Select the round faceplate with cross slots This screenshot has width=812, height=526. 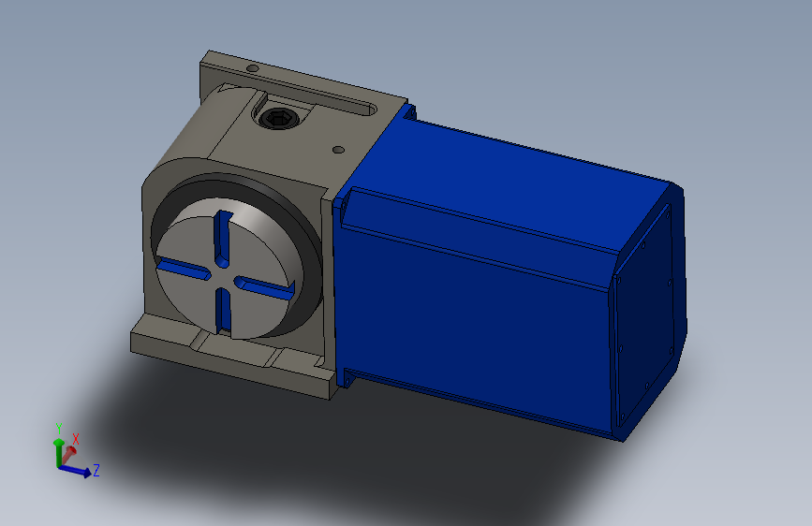(225, 270)
